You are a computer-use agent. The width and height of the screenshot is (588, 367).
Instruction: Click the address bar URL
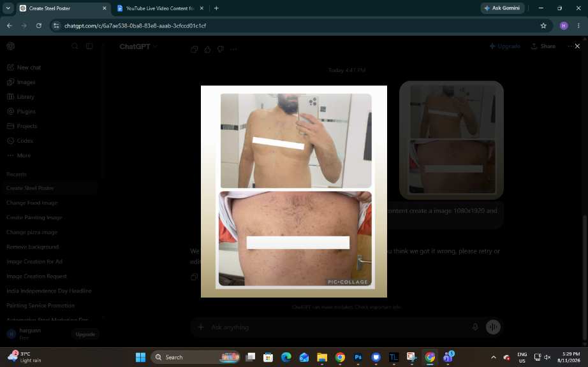click(135, 26)
